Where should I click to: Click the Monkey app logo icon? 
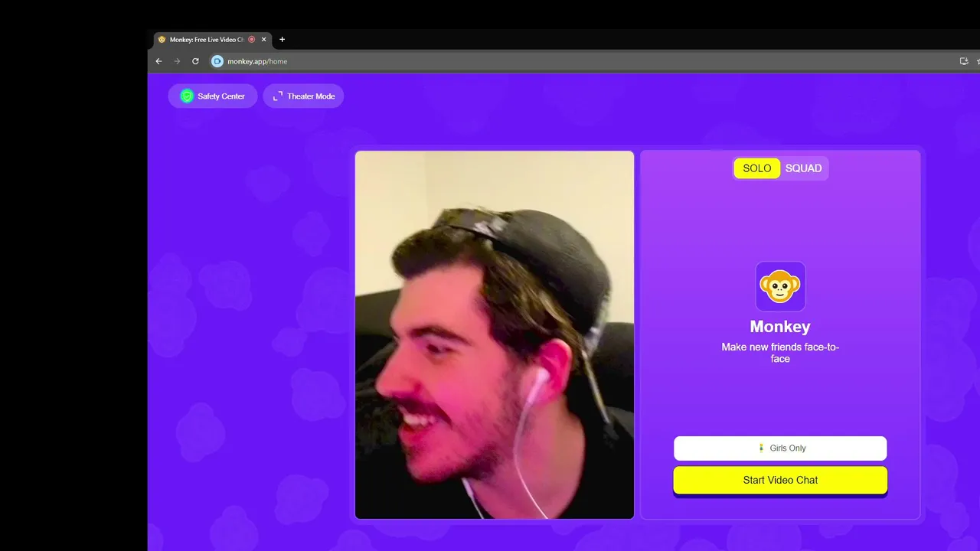coord(780,286)
